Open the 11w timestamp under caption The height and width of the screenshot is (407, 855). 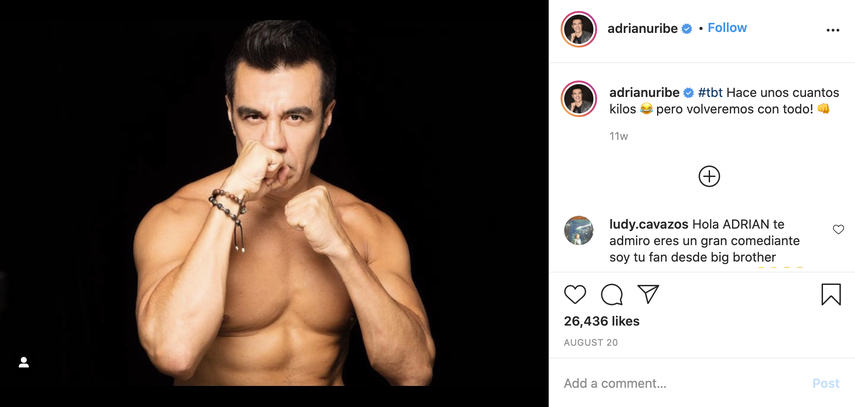click(619, 136)
